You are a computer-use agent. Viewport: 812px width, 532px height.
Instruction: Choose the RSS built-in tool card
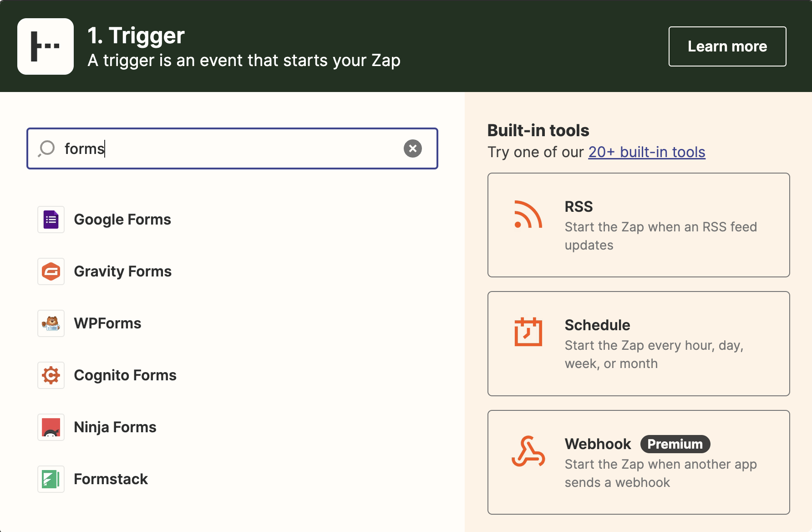(x=639, y=225)
